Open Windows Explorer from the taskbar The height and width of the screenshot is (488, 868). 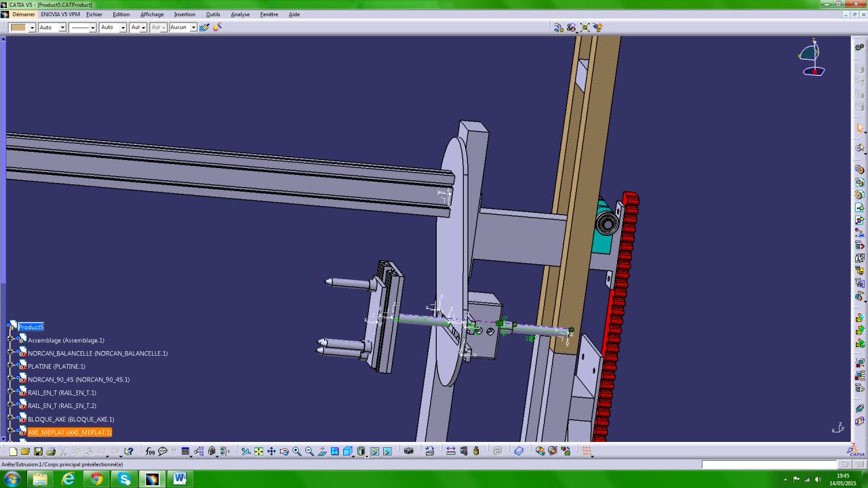(41, 479)
